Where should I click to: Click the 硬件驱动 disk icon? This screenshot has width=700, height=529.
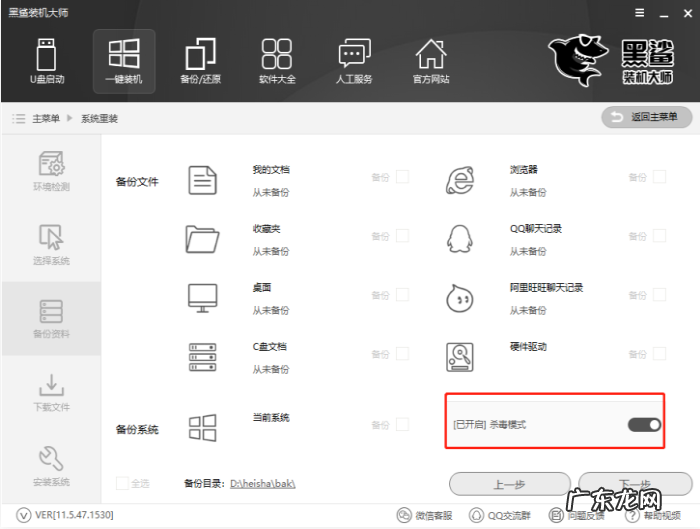[460, 357]
